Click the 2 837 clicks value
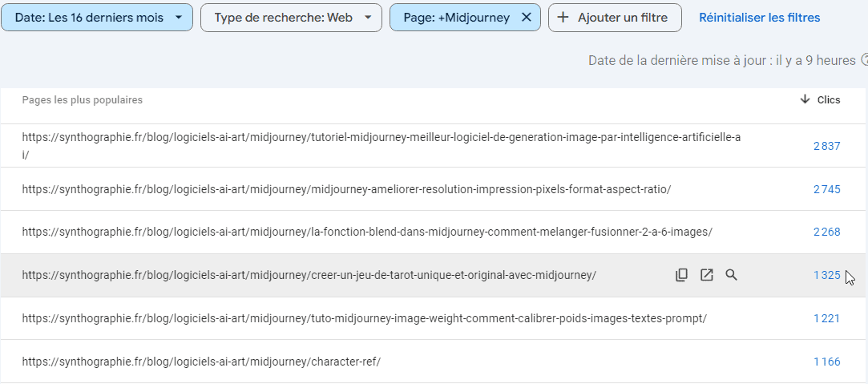The width and height of the screenshot is (868, 384). point(827,146)
